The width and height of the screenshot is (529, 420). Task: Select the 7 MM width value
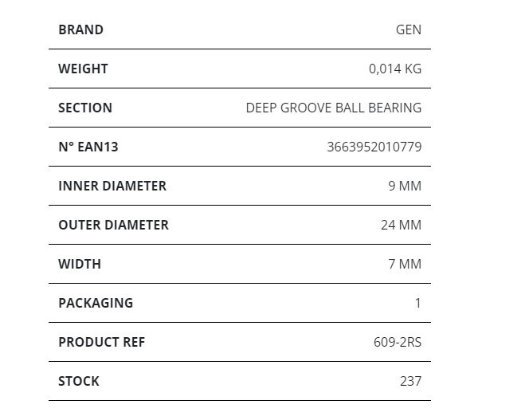[x=405, y=264]
